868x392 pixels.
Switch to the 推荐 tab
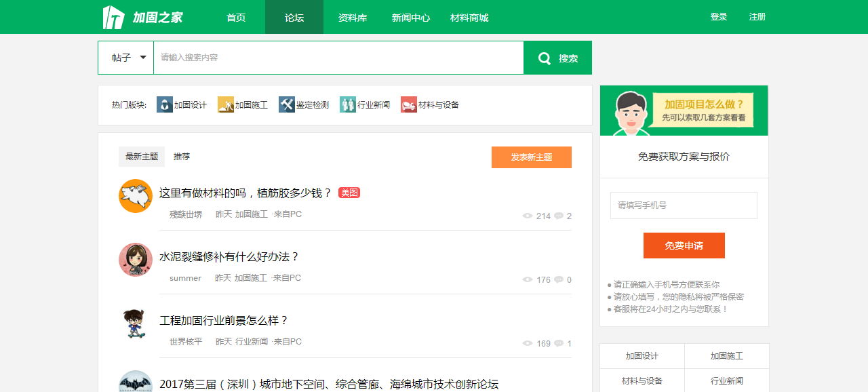click(181, 157)
